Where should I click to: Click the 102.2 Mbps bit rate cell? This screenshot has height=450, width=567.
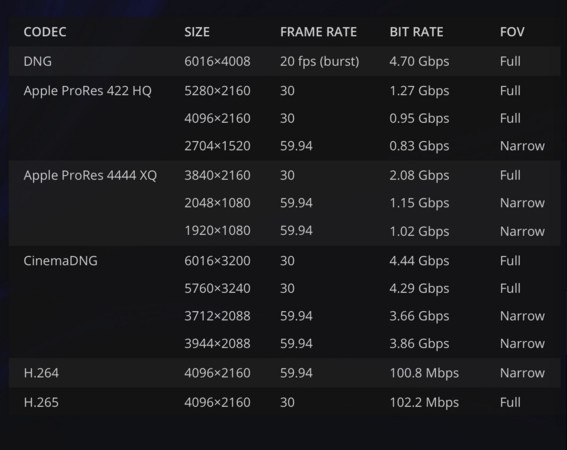[x=424, y=403]
